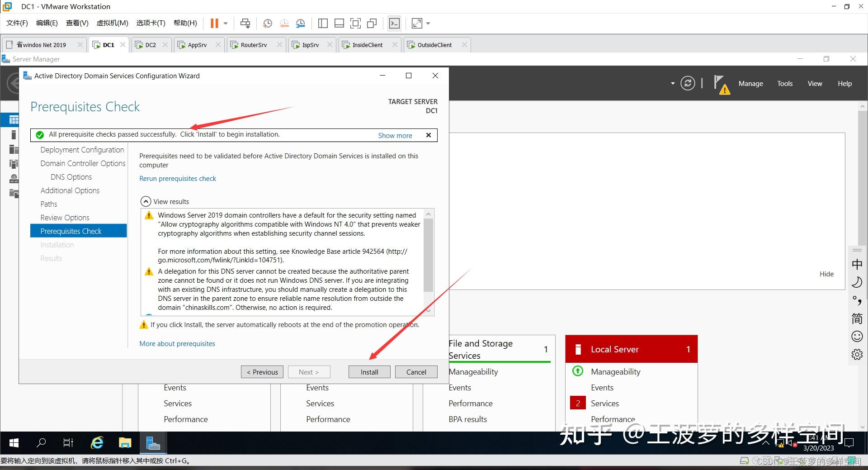Toggle the VMware sidebar library view icon
This screenshot has width=868, height=470.
pyautogui.click(x=323, y=23)
